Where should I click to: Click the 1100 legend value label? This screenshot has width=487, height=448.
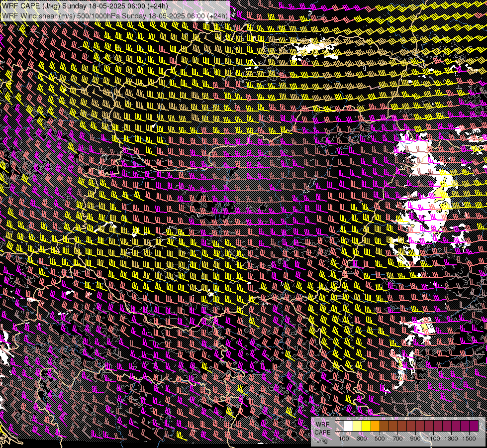pyautogui.click(x=433, y=439)
